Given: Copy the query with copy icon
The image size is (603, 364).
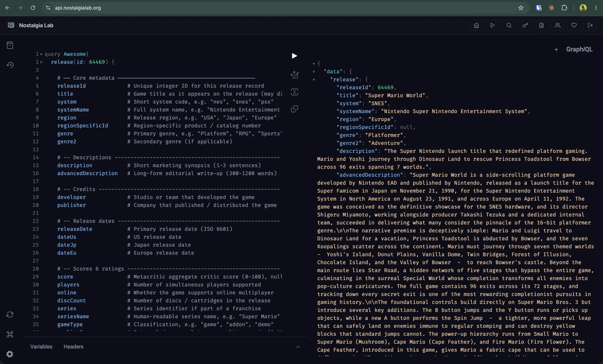Looking at the screenshot, I should click(295, 109).
